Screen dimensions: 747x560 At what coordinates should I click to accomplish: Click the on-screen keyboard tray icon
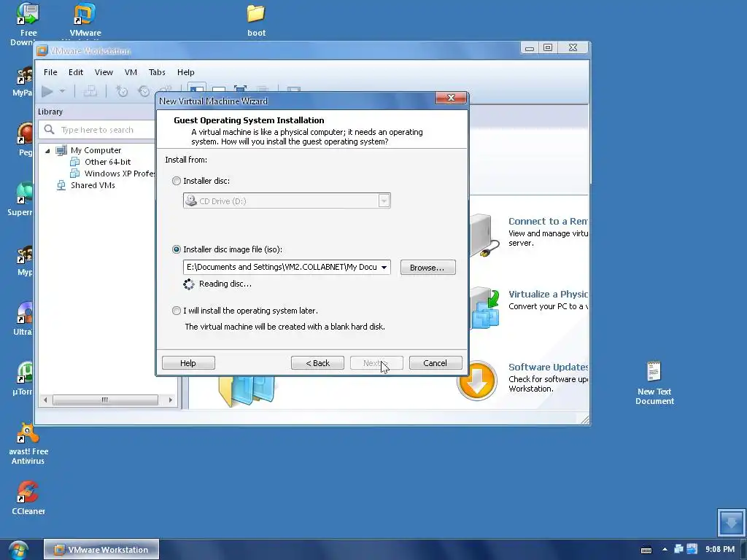[x=646, y=550]
